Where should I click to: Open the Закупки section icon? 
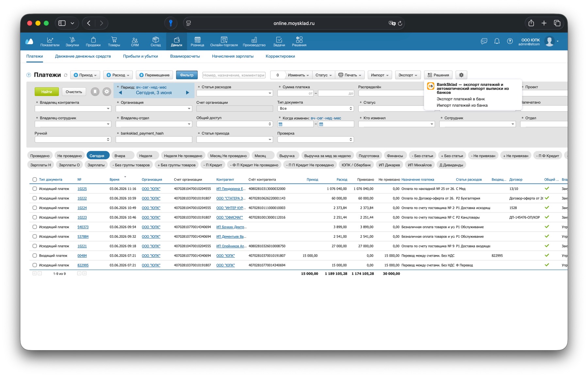point(72,41)
